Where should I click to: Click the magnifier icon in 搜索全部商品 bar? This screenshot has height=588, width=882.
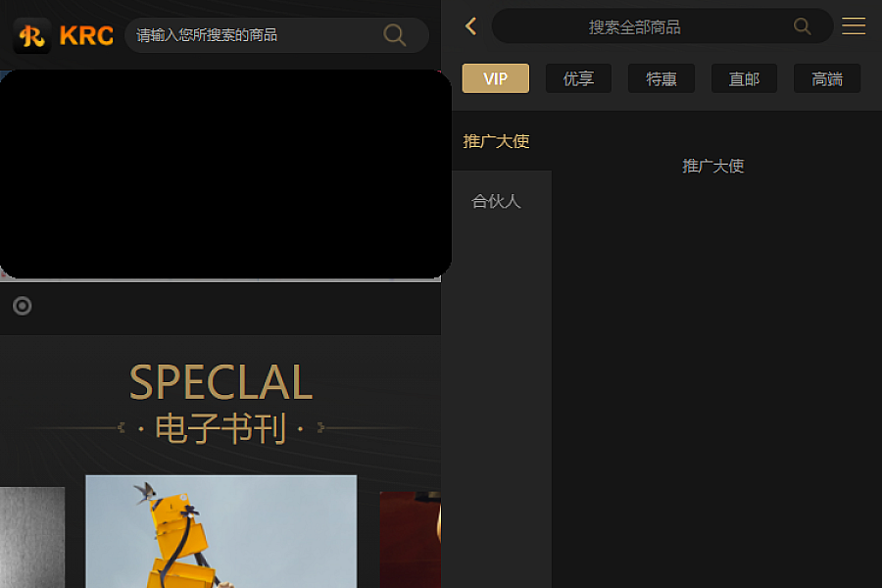pyautogui.click(x=802, y=26)
